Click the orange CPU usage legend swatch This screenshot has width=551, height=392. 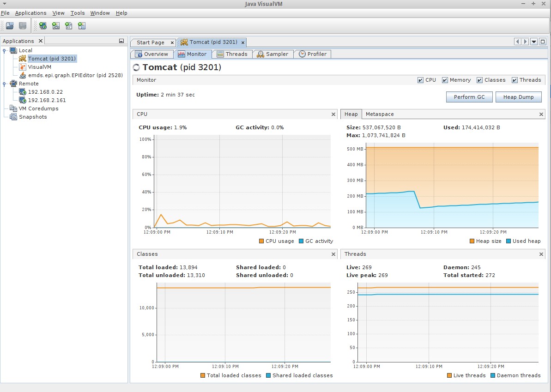click(x=261, y=241)
